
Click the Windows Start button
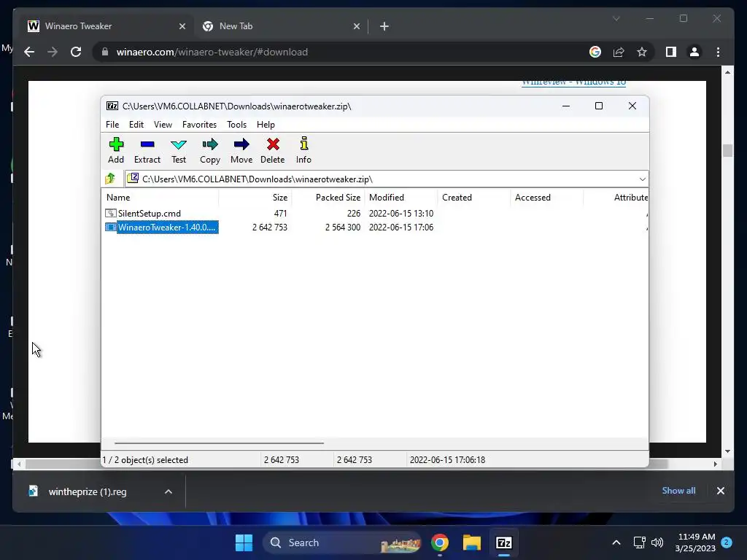pos(244,542)
